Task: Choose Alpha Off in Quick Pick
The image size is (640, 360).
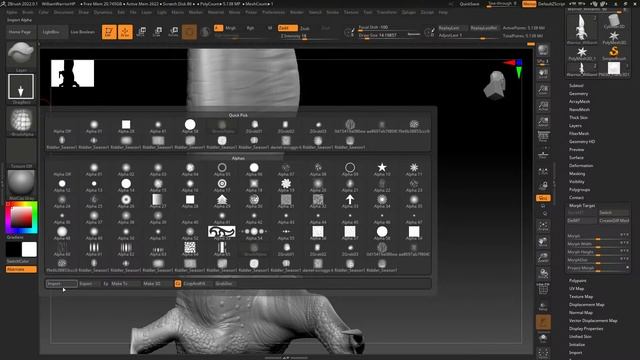Action: pos(62,127)
